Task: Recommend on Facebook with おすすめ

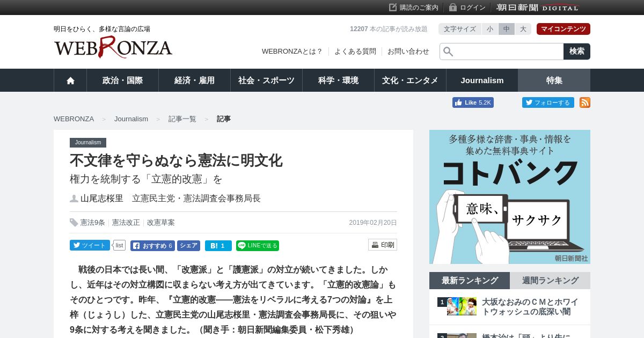Action: pos(152,246)
